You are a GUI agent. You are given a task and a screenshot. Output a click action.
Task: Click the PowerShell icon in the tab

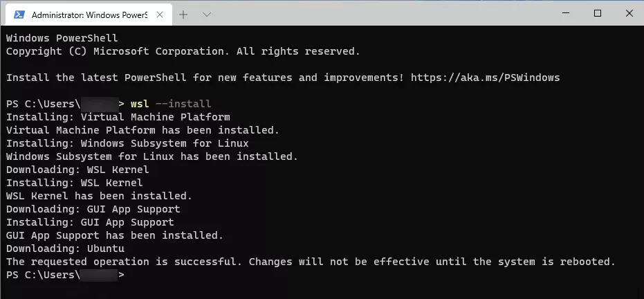(19, 15)
